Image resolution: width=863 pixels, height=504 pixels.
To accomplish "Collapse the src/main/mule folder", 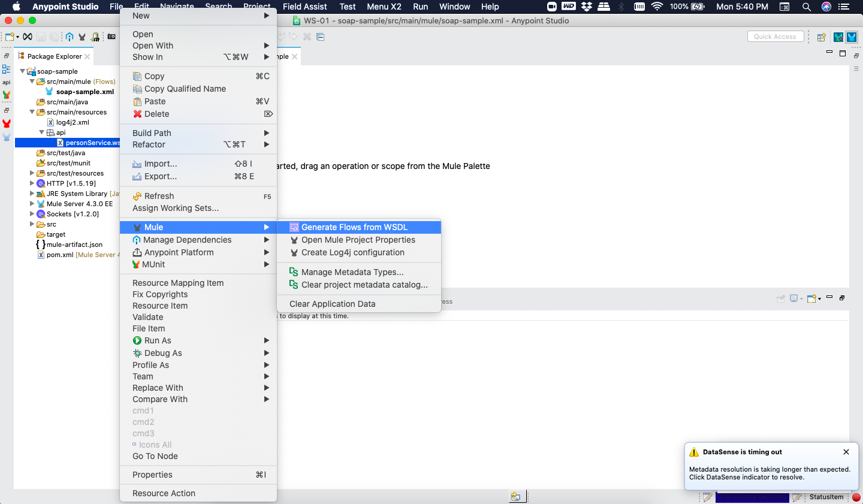I will click(x=32, y=82).
